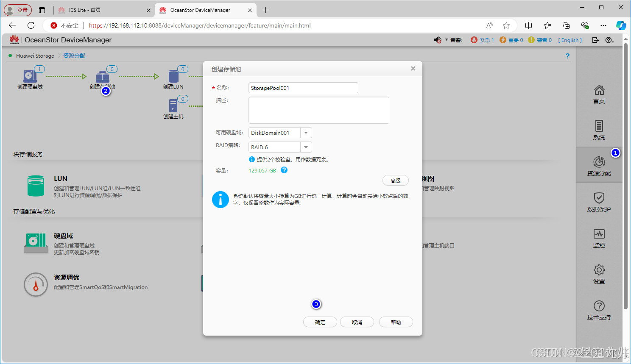Open browser tab actions menu icon
This screenshot has height=364, width=631.
(x=42, y=10)
